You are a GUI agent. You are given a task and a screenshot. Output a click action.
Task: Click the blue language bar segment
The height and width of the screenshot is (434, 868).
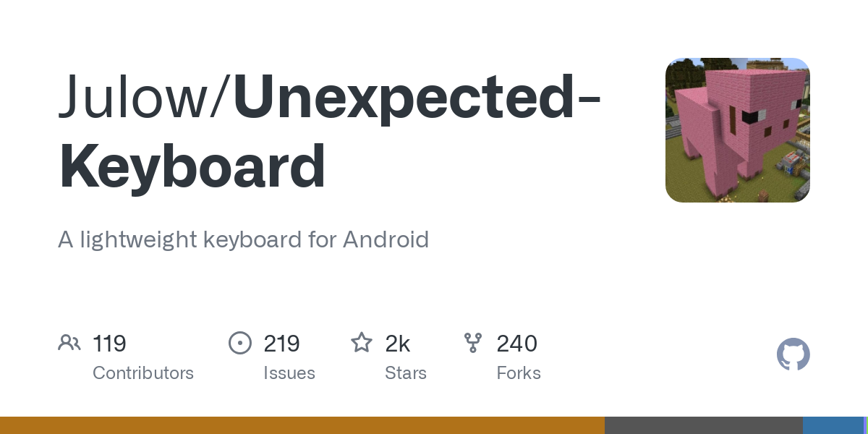[832, 425]
